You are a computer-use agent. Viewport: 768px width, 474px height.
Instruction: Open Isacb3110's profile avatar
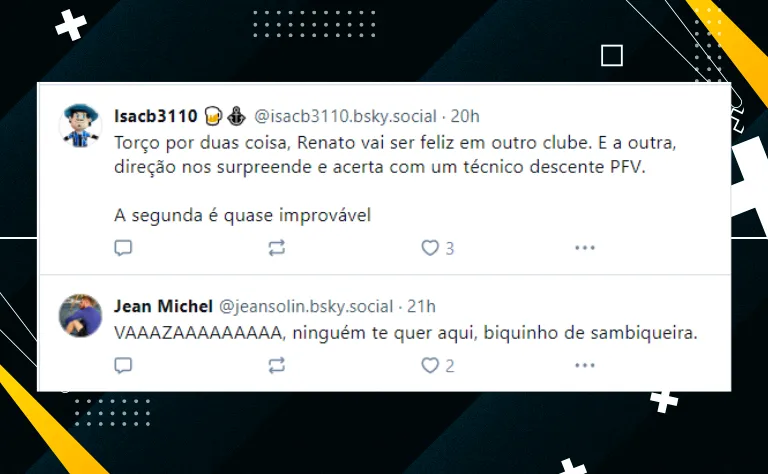click(80, 125)
